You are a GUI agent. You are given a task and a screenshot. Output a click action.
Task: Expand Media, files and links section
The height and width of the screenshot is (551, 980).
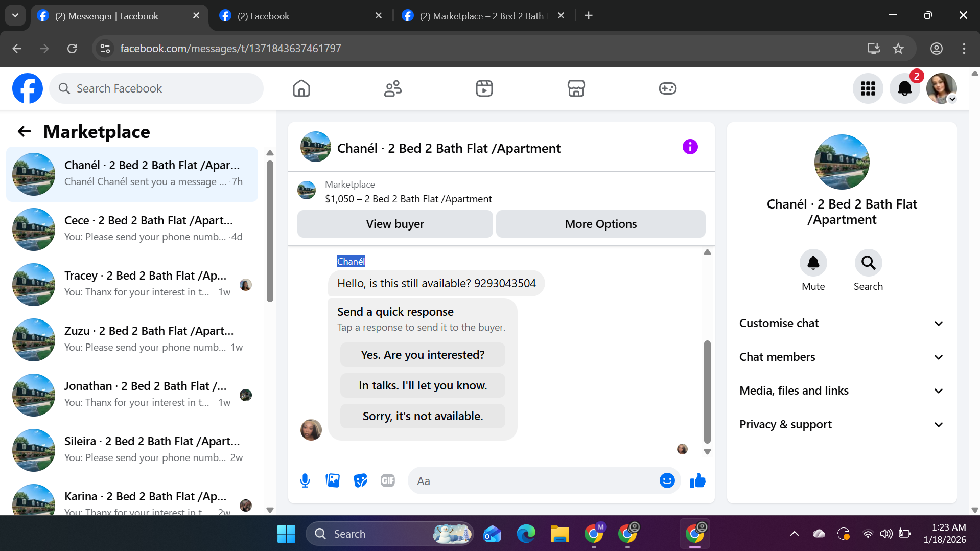click(x=842, y=391)
